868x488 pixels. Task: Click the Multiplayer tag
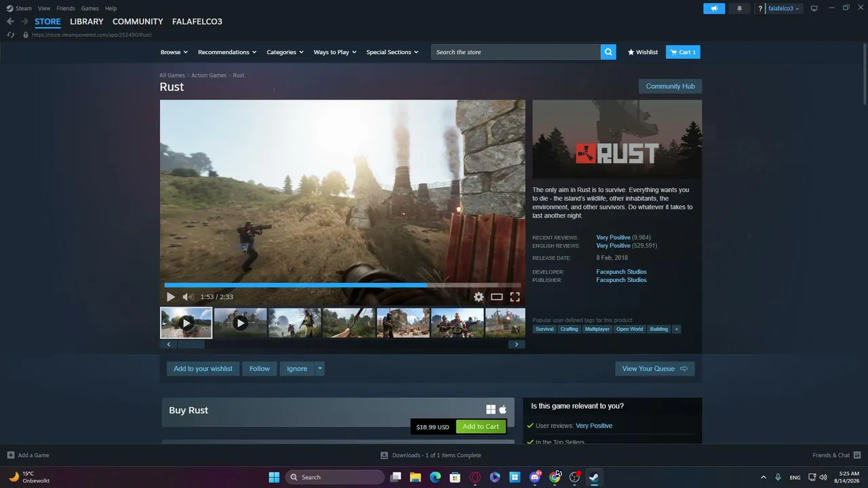pos(597,329)
